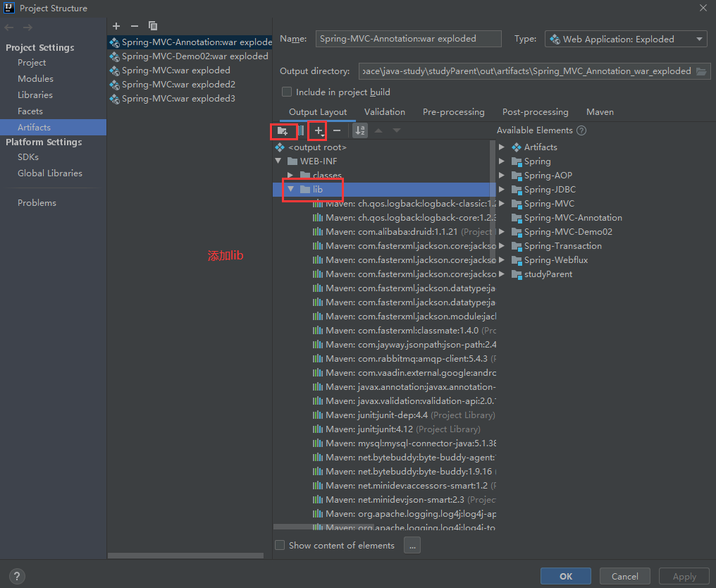Click the copy artifact icon
This screenshot has height=588, width=716.
click(153, 26)
